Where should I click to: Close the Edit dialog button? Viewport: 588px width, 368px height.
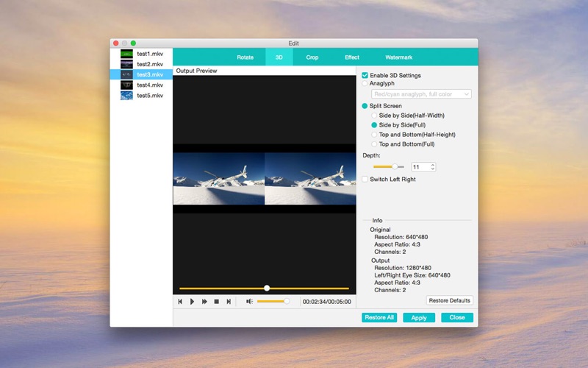click(457, 317)
